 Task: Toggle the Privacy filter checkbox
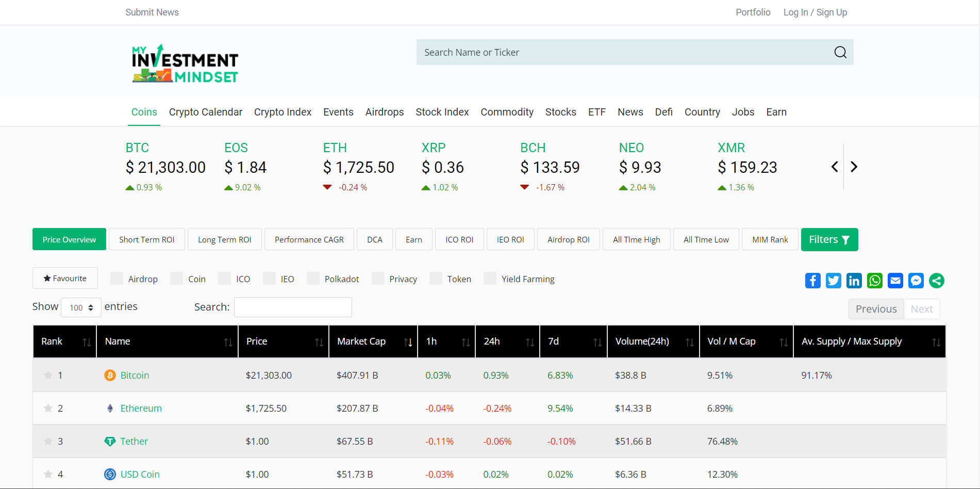[x=378, y=279]
